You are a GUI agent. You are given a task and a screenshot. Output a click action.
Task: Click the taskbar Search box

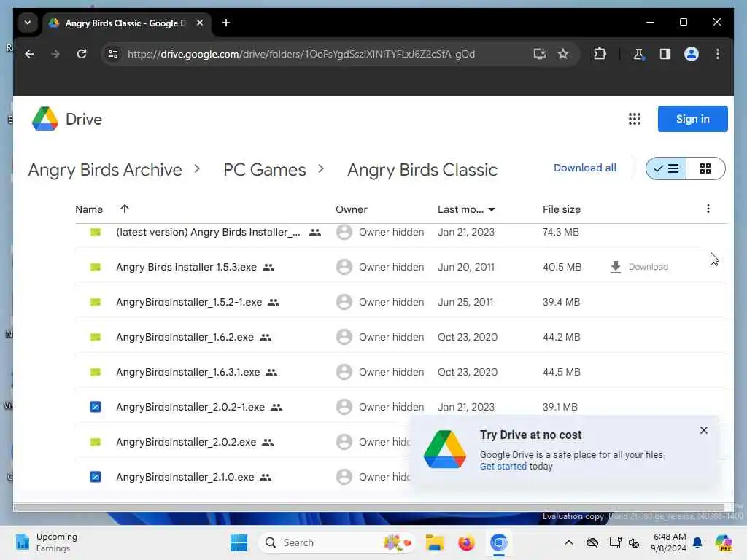coord(336,542)
